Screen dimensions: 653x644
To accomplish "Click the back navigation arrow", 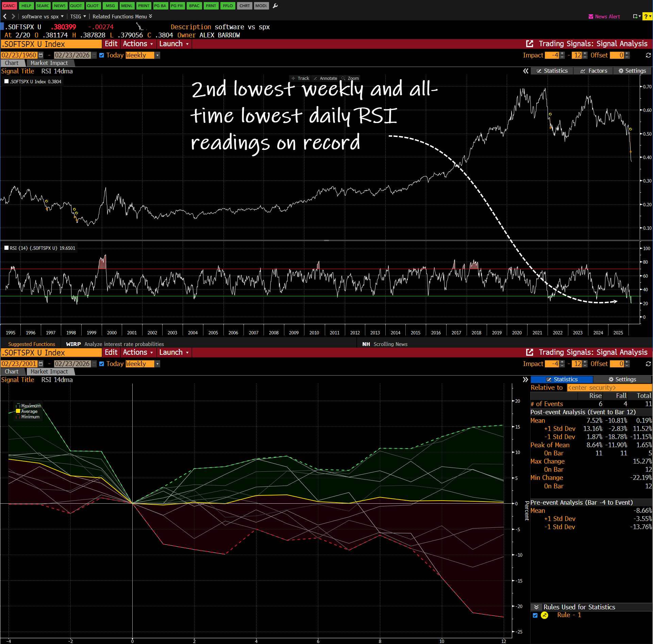I will [5, 16].
